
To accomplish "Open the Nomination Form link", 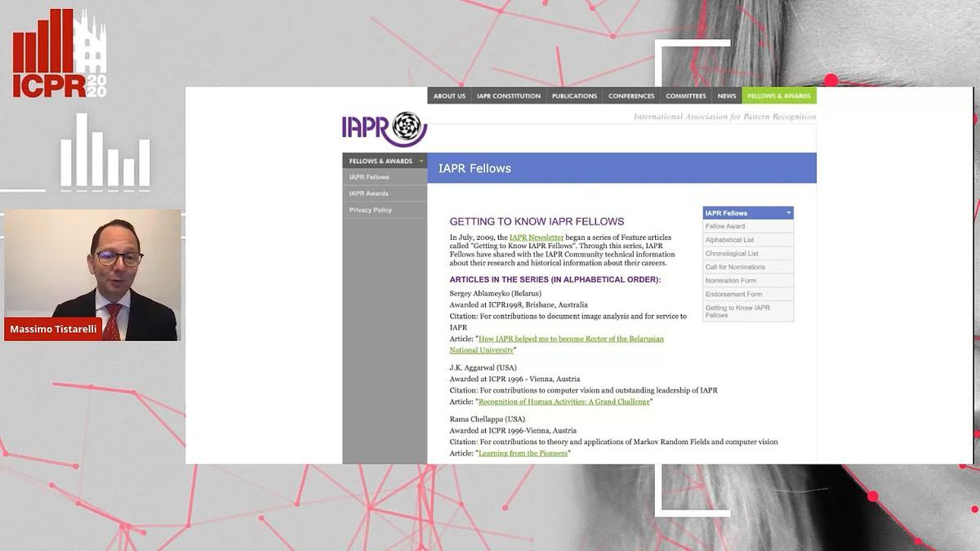I will [748, 281].
